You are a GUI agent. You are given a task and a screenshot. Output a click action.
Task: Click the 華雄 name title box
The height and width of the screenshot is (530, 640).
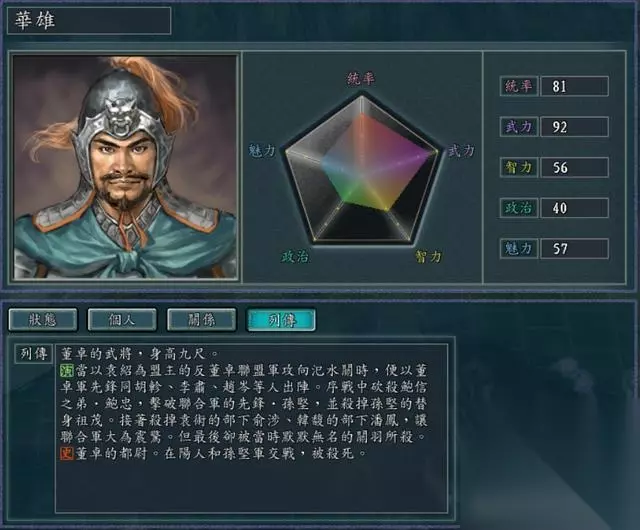[89, 20]
